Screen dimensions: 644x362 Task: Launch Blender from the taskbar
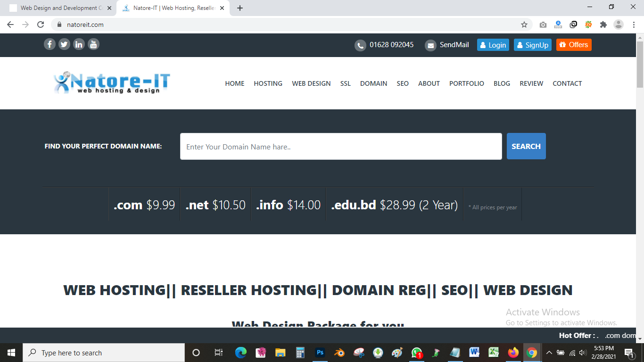(x=339, y=353)
